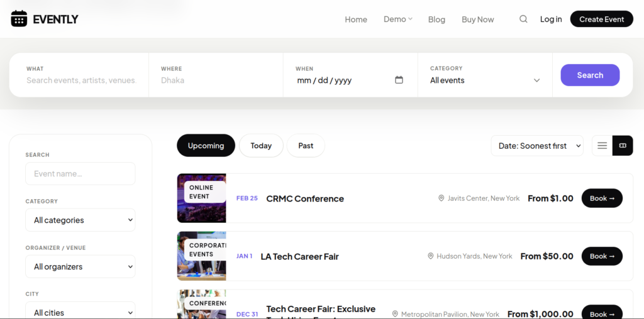This screenshot has height=319, width=644.
Task: Focus the When date mm/dd/yyyy field
Action: tap(350, 80)
